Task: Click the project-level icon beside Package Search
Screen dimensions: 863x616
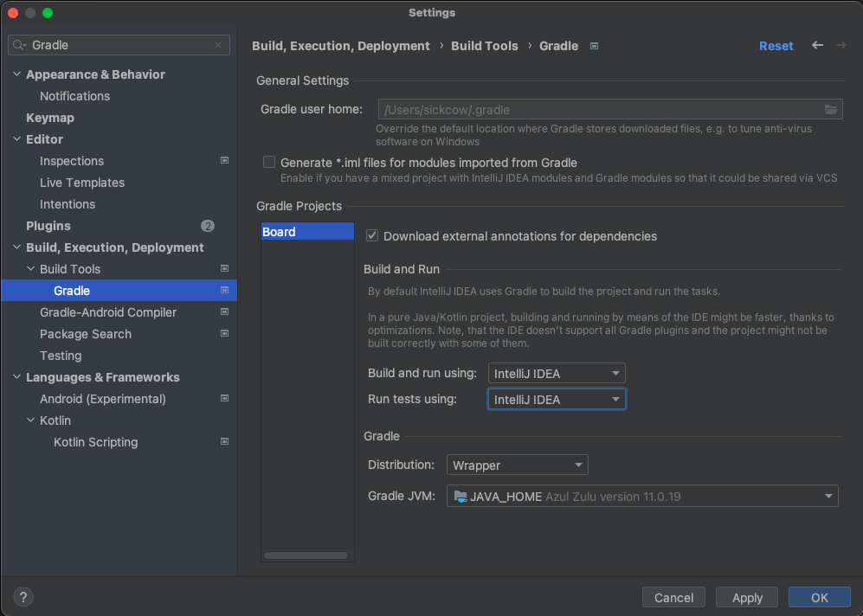Action: 224,333
